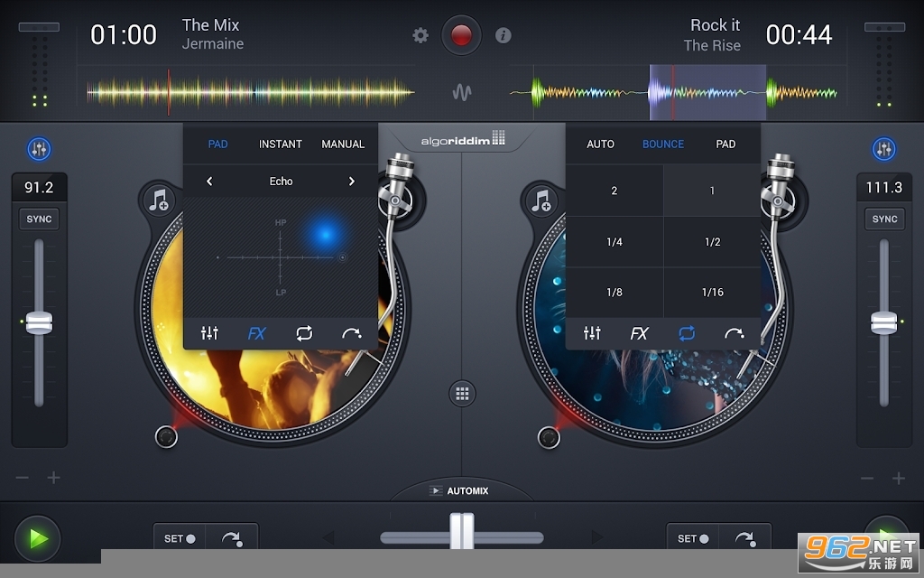The height and width of the screenshot is (578, 924).
Task: Toggle SYNC on the left deck
Action: (39, 219)
